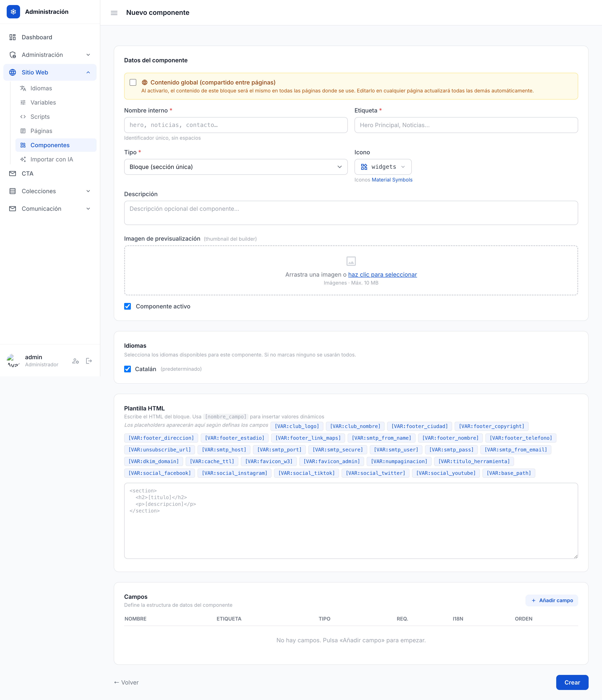Screen dimensions: 602x700
Task: Uncheck Componente activo checkbox
Action: pyautogui.click(x=127, y=306)
